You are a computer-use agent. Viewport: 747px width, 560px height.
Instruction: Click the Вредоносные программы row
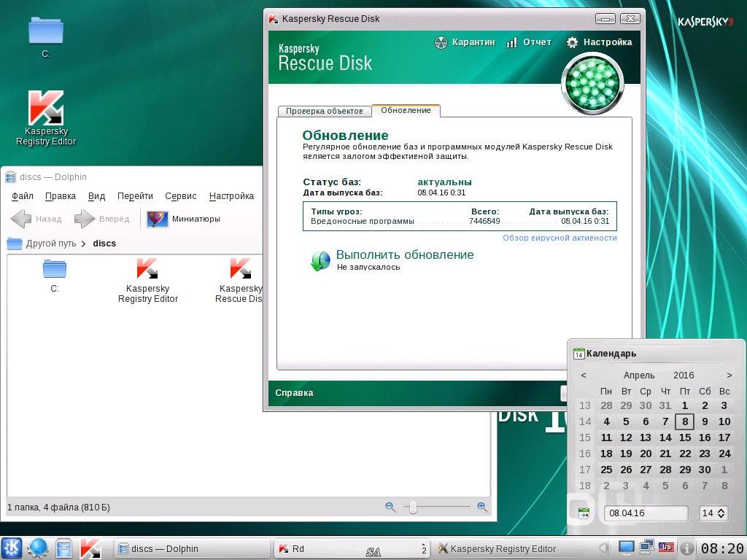[460, 221]
